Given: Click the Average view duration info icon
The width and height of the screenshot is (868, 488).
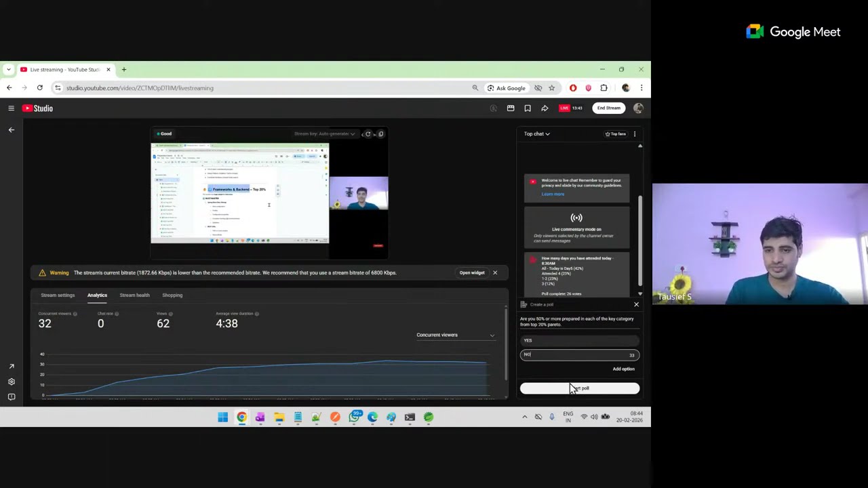Looking at the screenshot, I should pos(256,314).
